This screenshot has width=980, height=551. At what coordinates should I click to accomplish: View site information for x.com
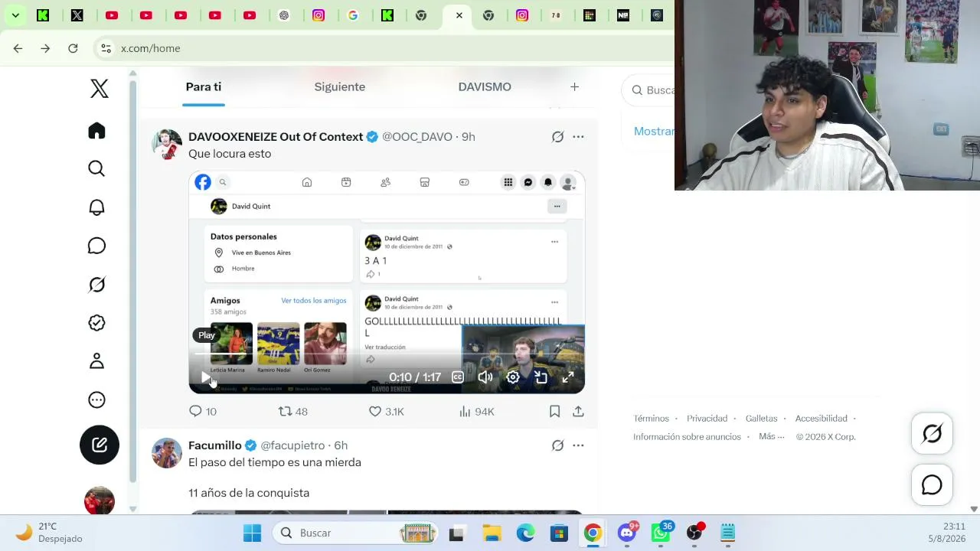[x=106, y=48]
